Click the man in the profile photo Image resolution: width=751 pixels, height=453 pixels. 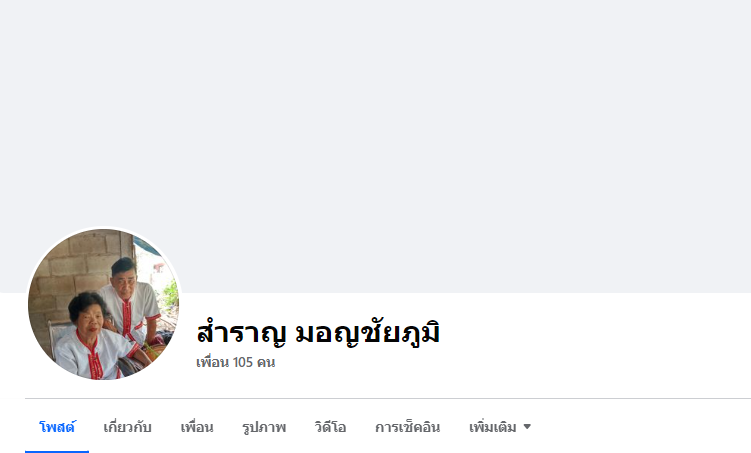129,299
